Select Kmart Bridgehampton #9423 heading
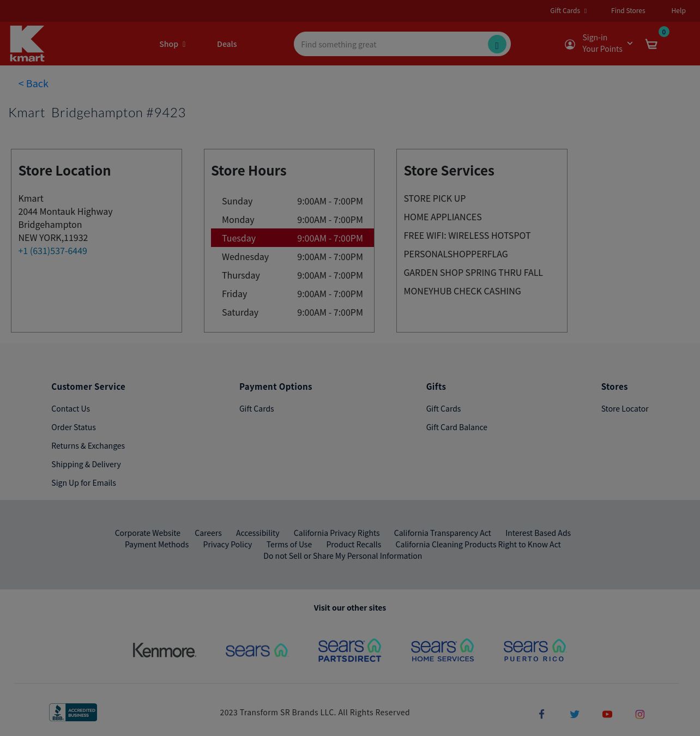 coord(97,112)
